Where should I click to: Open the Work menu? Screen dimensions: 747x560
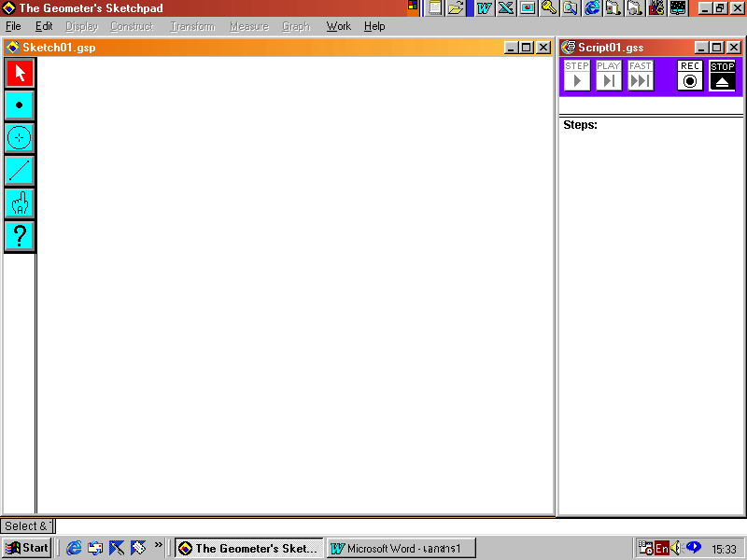[x=338, y=26]
